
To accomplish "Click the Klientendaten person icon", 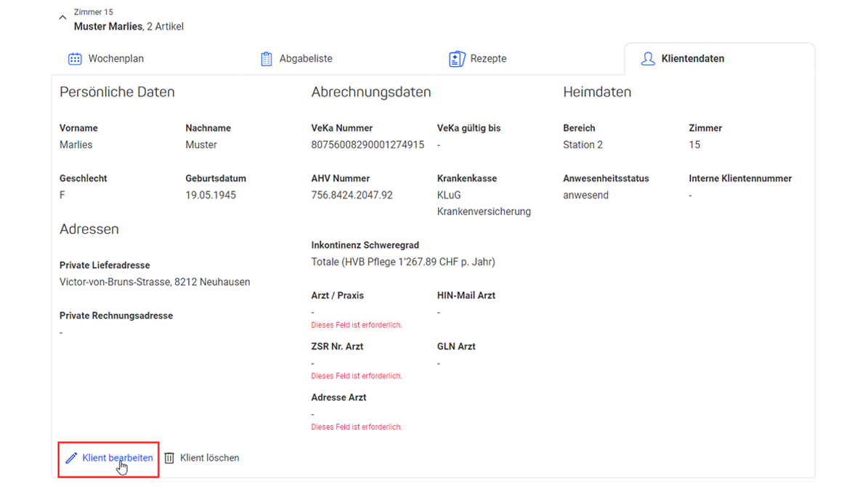I will tap(648, 59).
